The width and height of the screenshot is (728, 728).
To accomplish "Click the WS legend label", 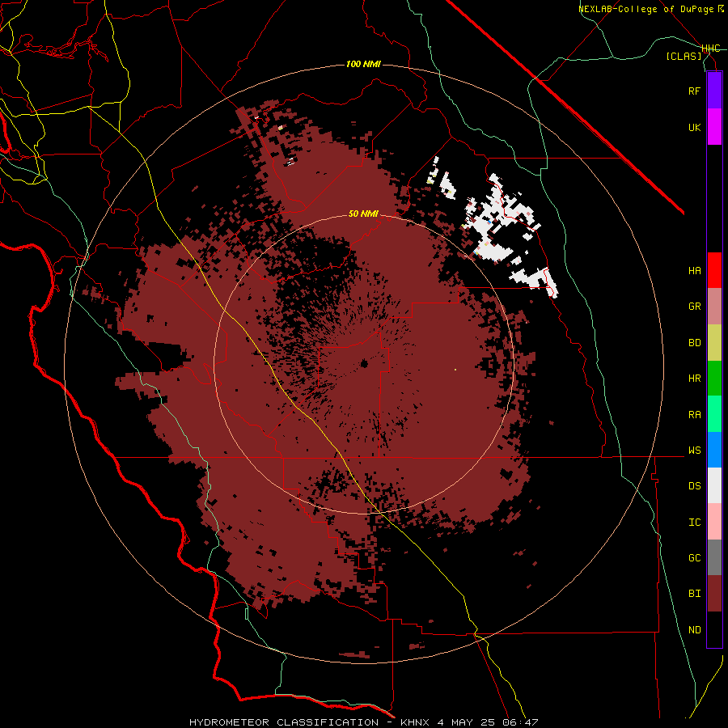I will pyautogui.click(x=694, y=451).
